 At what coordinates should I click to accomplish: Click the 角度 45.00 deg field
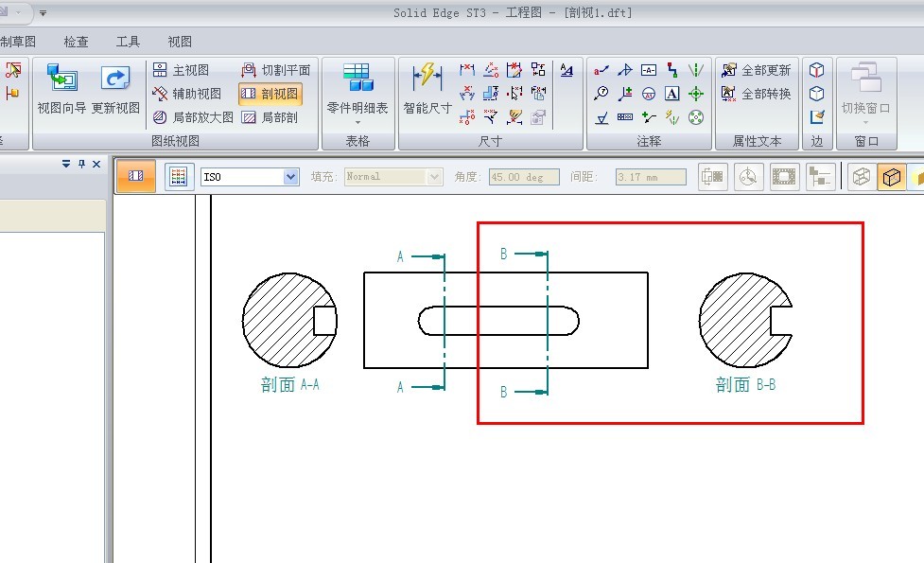pos(524,177)
